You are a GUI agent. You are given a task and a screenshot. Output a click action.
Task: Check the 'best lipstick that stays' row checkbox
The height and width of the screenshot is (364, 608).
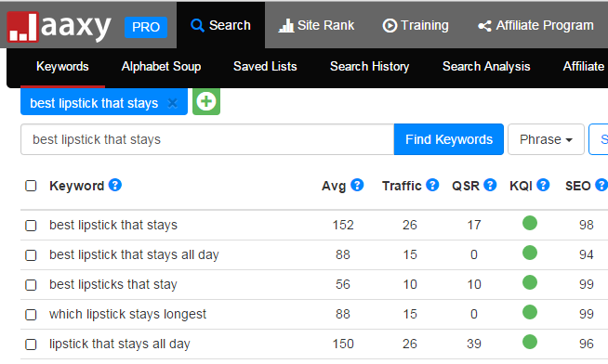click(31, 226)
